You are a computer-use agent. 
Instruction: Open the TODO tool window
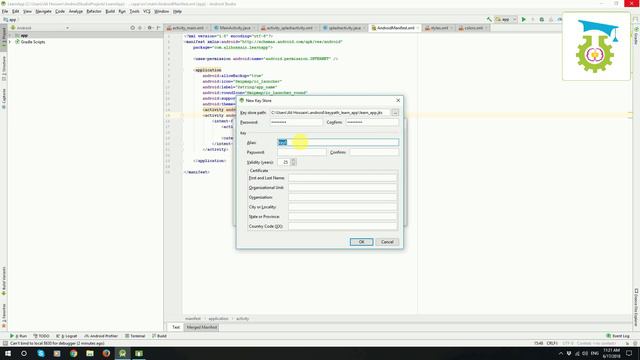(x=41, y=336)
